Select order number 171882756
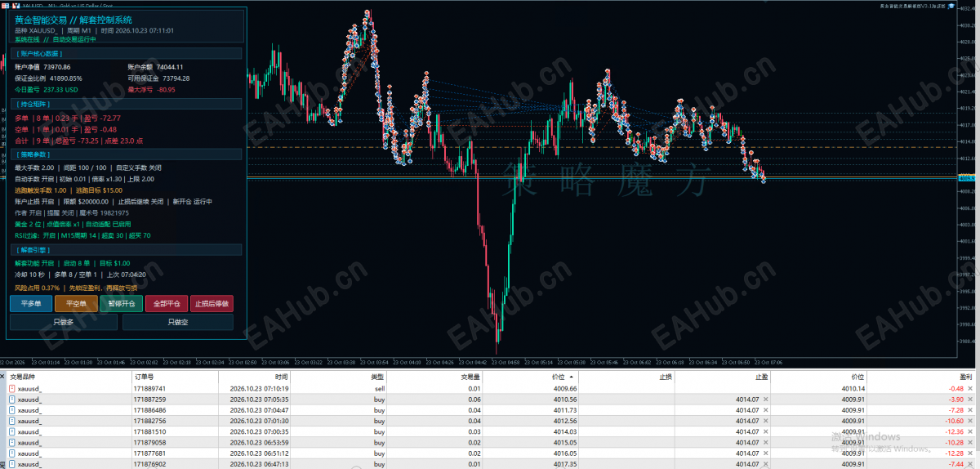The image size is (980, 469). tap(149, 421)
